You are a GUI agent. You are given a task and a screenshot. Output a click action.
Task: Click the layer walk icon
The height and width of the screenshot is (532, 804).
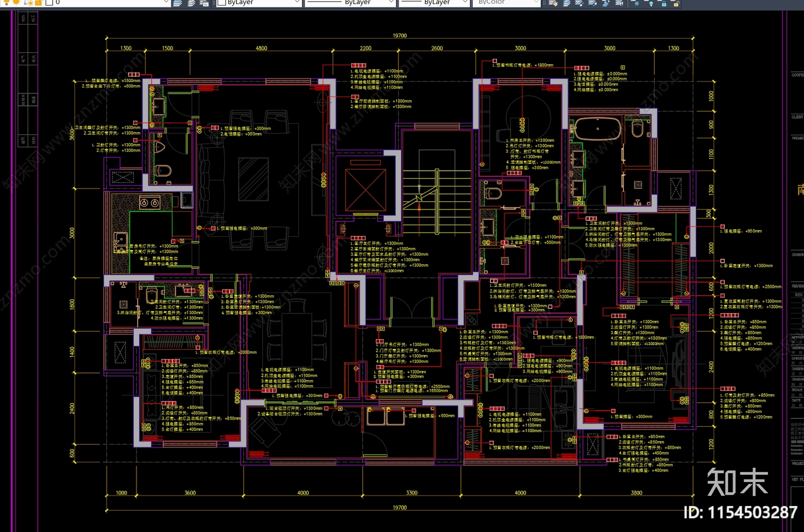[619, 3]
